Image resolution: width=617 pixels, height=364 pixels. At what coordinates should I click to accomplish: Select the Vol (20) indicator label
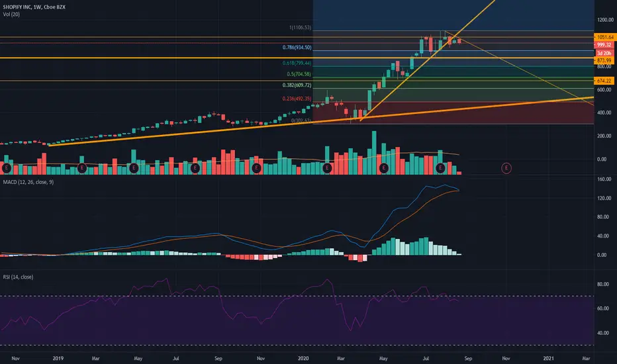(11, 14)
